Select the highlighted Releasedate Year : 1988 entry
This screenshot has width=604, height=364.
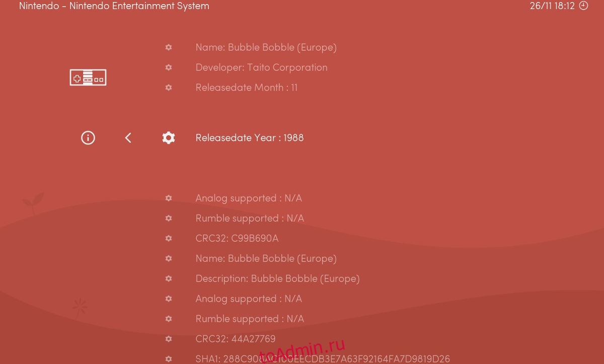[x=249, y=138]
